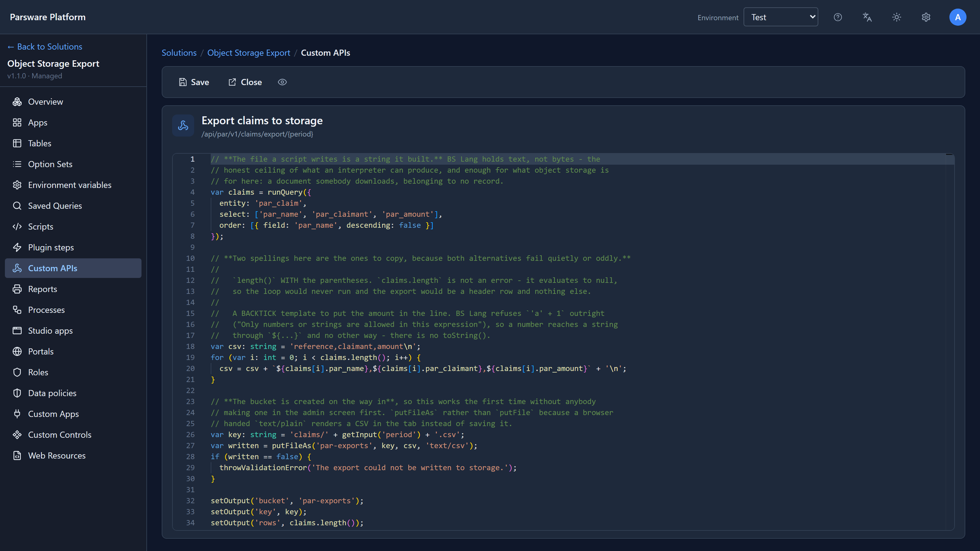Go back to Solutions
This screenshot has height=551, width=980.
[45, 47]
